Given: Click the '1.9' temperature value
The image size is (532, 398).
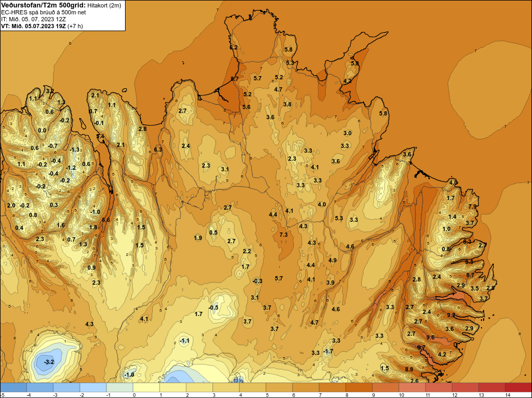Looking at the screenshot, I should pyautogui.click(x=198, y=238).
